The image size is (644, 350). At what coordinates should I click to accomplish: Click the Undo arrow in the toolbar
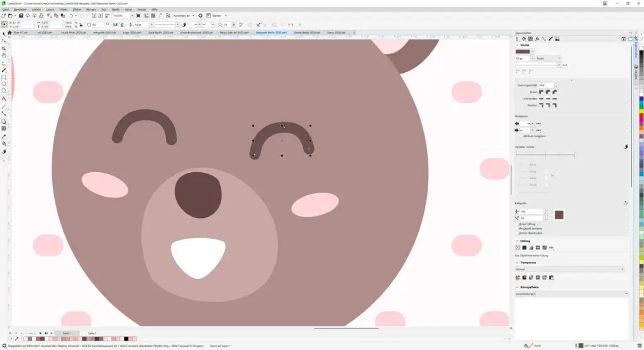pyautogui.click(x=71, y=16)
